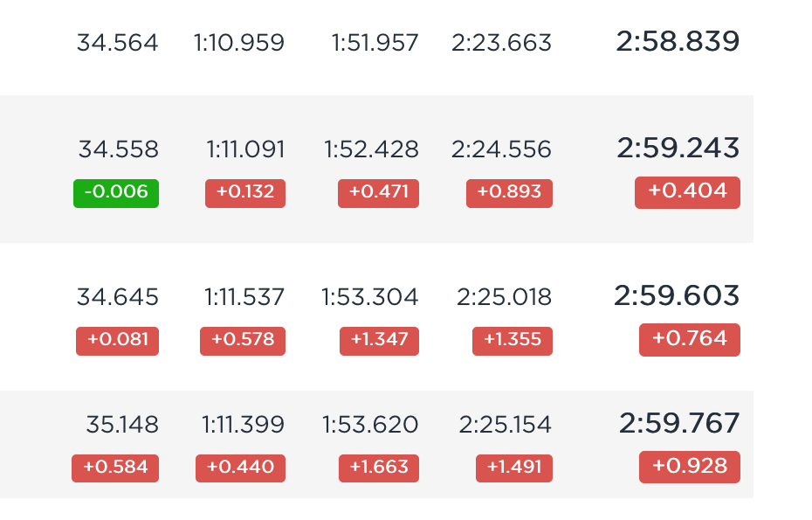
Task: Select the +0.404 total gap badge
Action: click(x=687, y=193)
